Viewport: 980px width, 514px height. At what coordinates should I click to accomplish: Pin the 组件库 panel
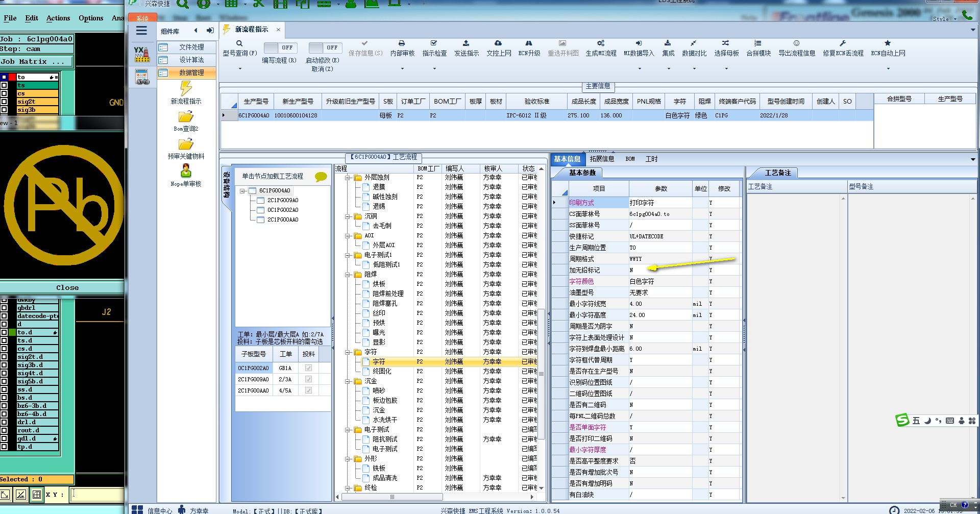(x=210, y=31)
